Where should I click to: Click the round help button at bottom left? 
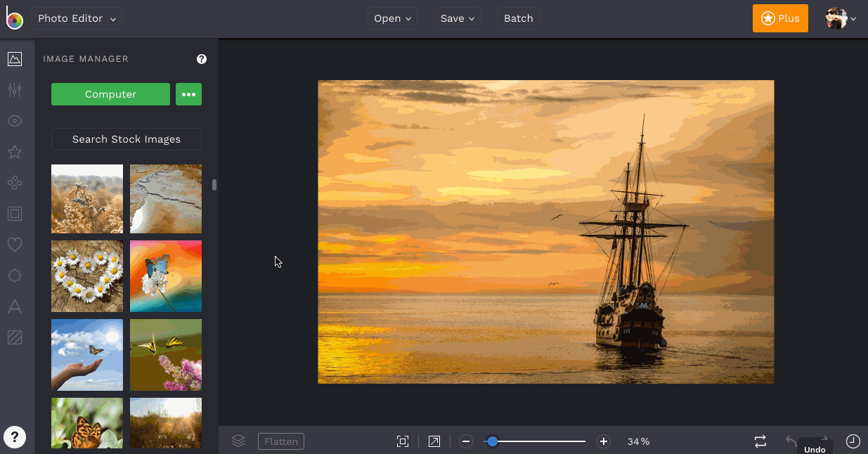15,437
